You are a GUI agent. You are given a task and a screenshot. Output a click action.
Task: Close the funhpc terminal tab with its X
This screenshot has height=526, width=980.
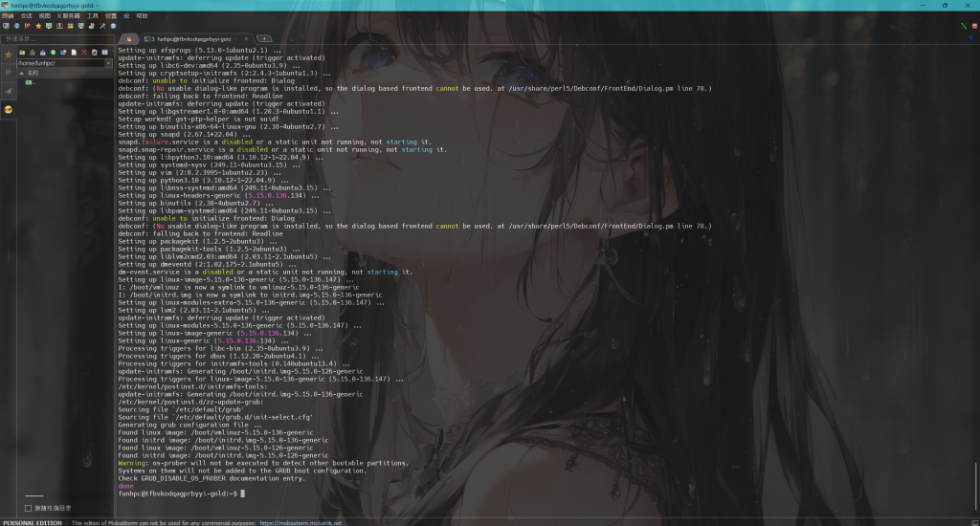246,38
